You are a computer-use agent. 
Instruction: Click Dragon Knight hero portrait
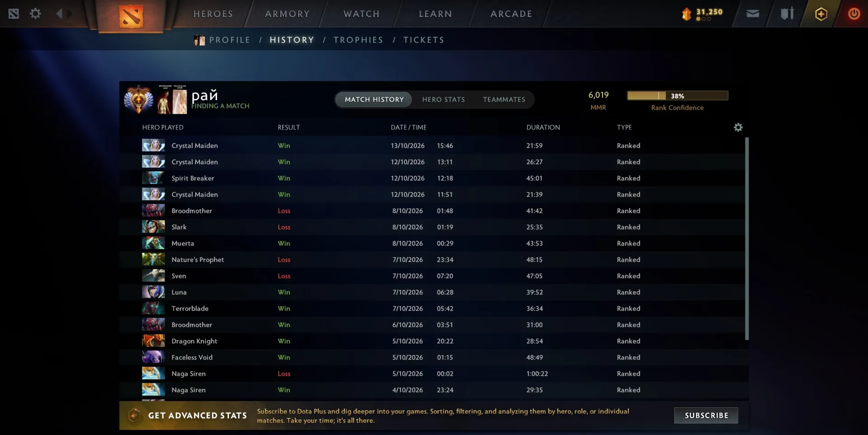[153, 341]
